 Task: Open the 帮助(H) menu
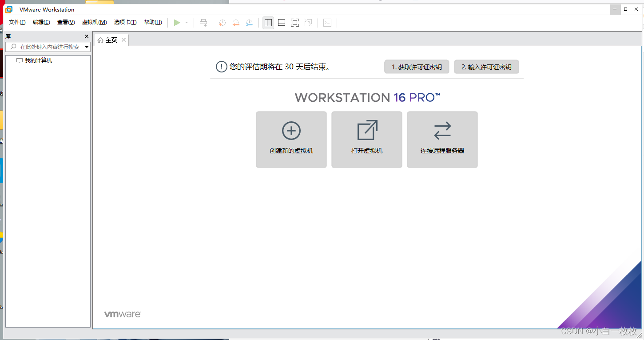tap(153, 22)
